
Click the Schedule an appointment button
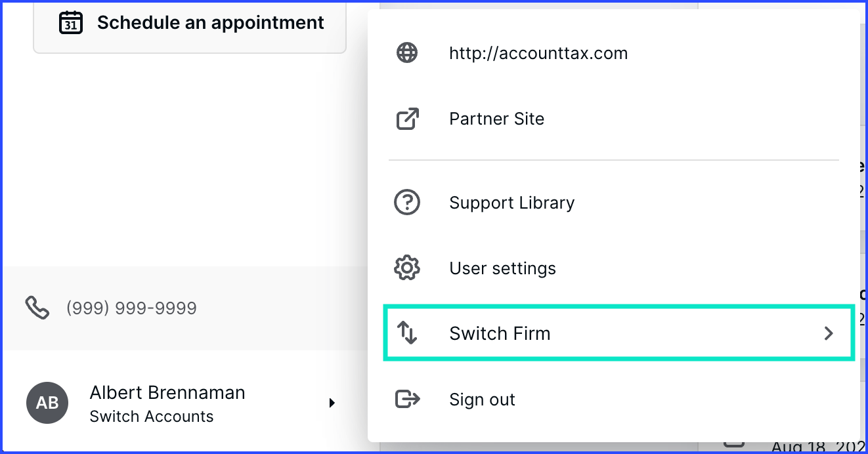[x=190, y=25]
